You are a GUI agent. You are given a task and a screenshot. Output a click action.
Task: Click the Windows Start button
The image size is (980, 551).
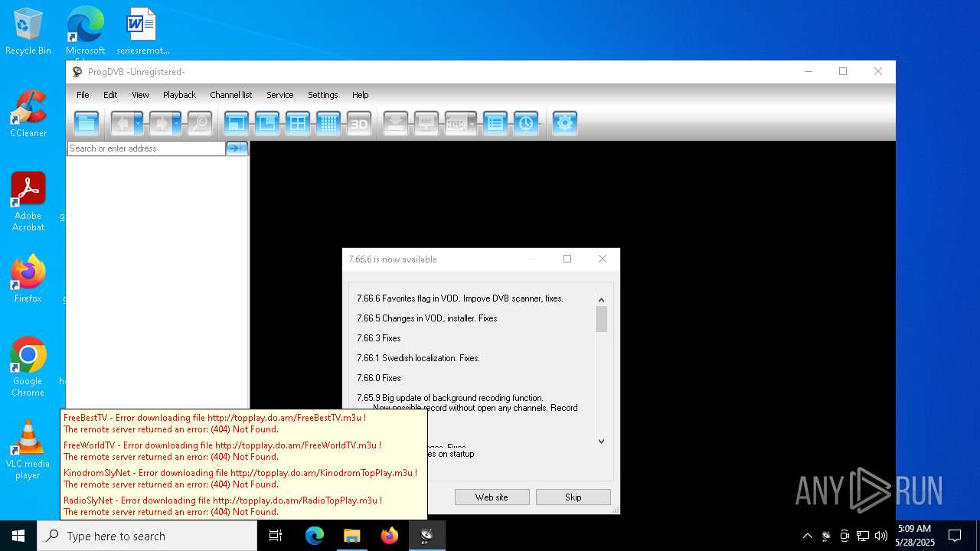coord(18,536)
